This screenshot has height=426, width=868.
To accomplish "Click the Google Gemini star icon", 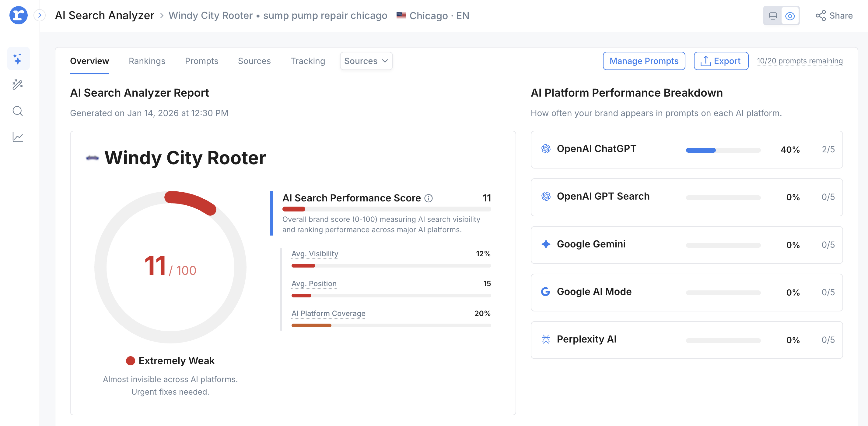I will pos(546,243).
